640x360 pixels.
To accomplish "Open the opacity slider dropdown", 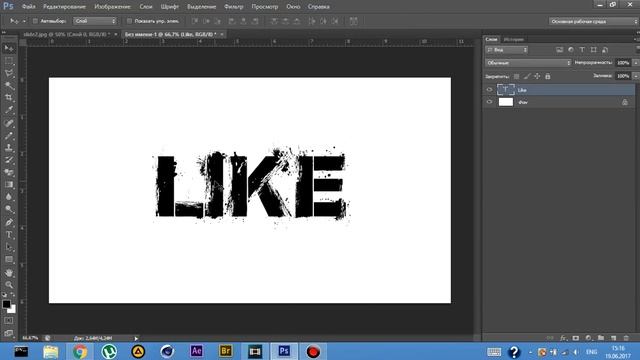I will point(636,63).
